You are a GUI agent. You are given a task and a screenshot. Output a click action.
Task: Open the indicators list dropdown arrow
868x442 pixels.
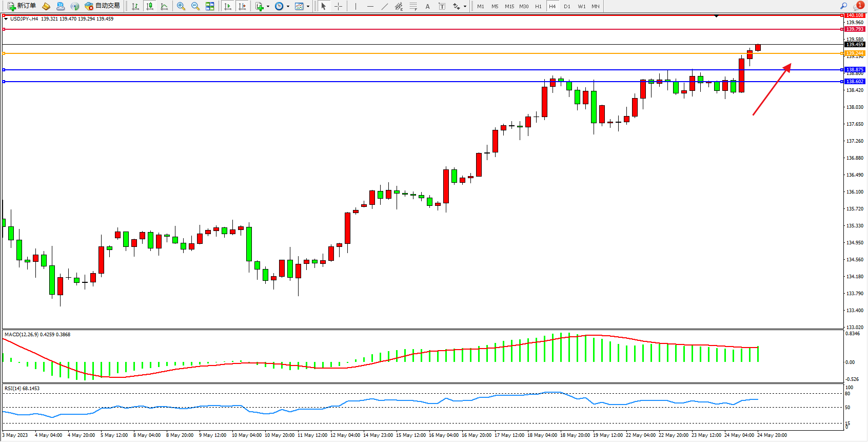268,7
